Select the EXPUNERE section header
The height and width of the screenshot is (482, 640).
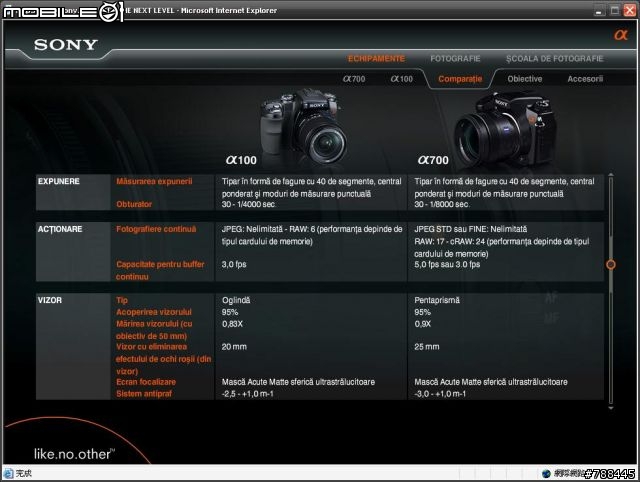tap(58, 181)
